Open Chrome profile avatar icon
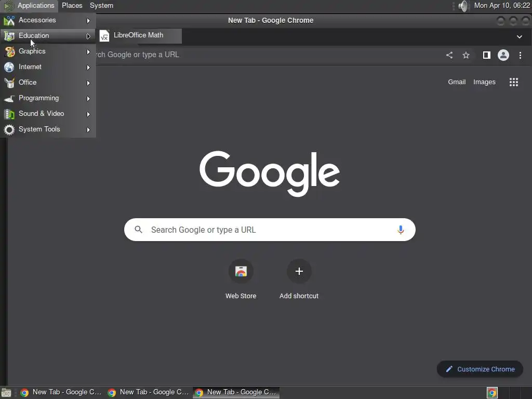Screen dimensions: 532x399 click(503, 55)
